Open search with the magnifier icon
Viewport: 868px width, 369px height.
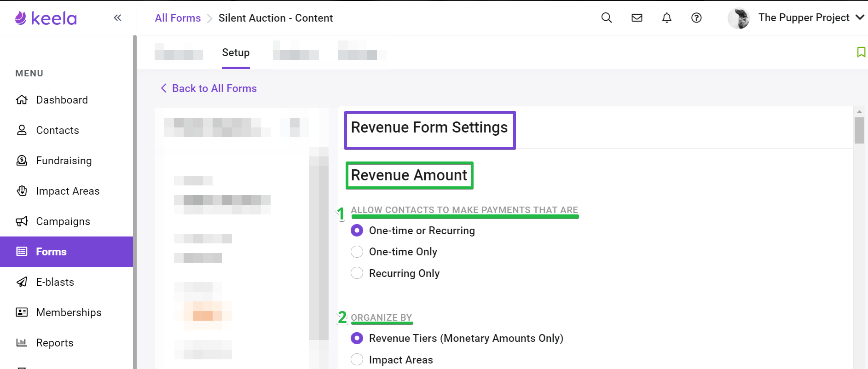coord(607,18)
